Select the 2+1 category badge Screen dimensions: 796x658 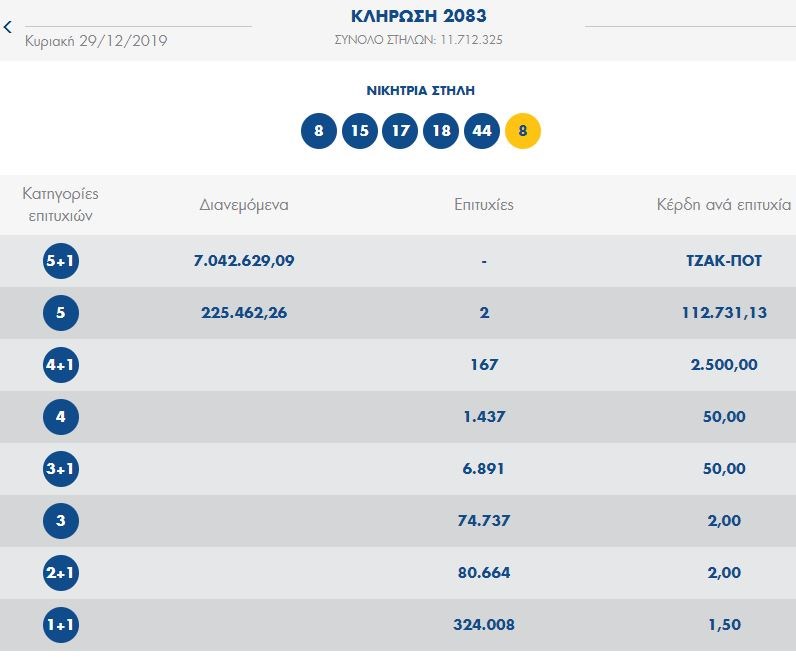[x=61, y=573]
